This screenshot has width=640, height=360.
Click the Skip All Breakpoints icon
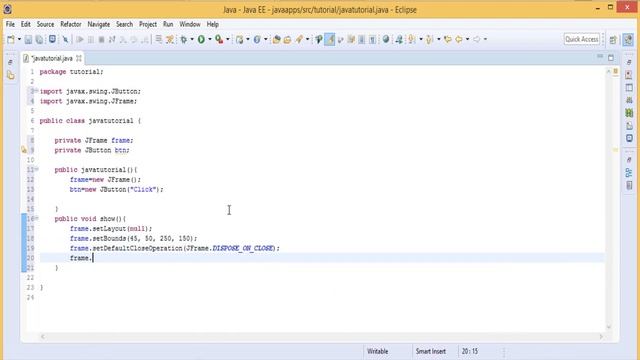pos(65,39)
